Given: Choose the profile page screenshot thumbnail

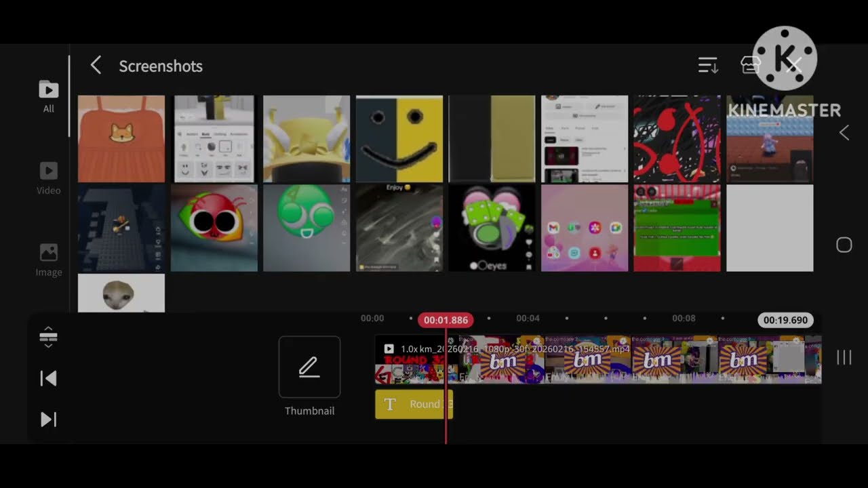Looking at the screenshot, I should [585, 139].
